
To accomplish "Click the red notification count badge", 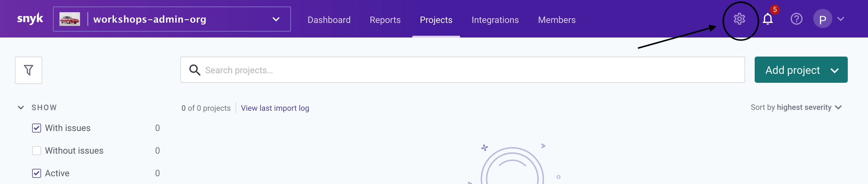I will pyautogui.click(x=775, y=10).
